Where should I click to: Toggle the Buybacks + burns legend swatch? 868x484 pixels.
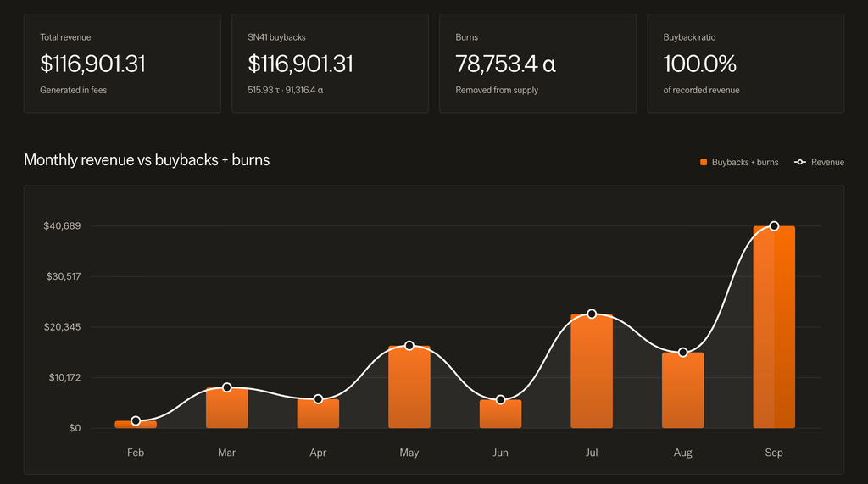[x=704, y=162]
